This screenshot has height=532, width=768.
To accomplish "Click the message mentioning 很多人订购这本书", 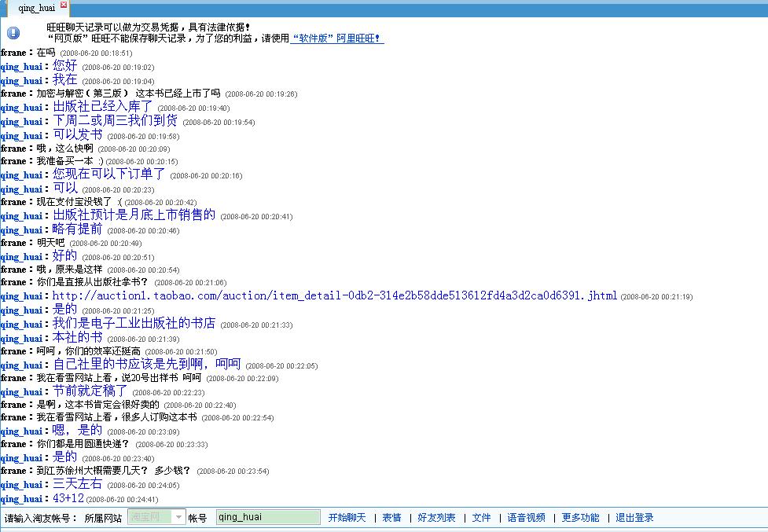I will 116,417.
